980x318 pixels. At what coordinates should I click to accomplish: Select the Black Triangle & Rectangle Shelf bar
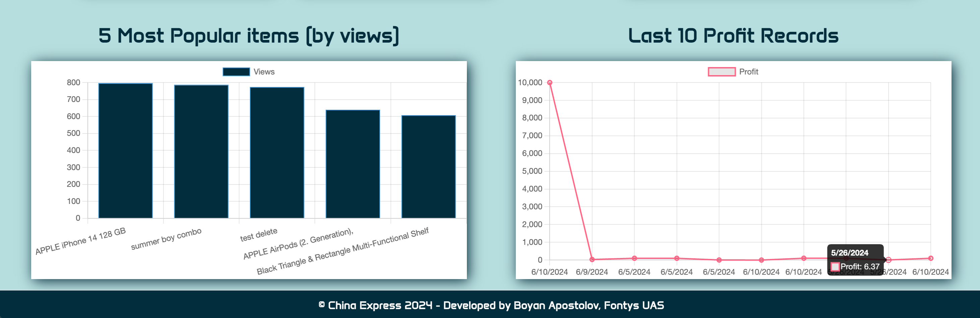tap(428, 167)
